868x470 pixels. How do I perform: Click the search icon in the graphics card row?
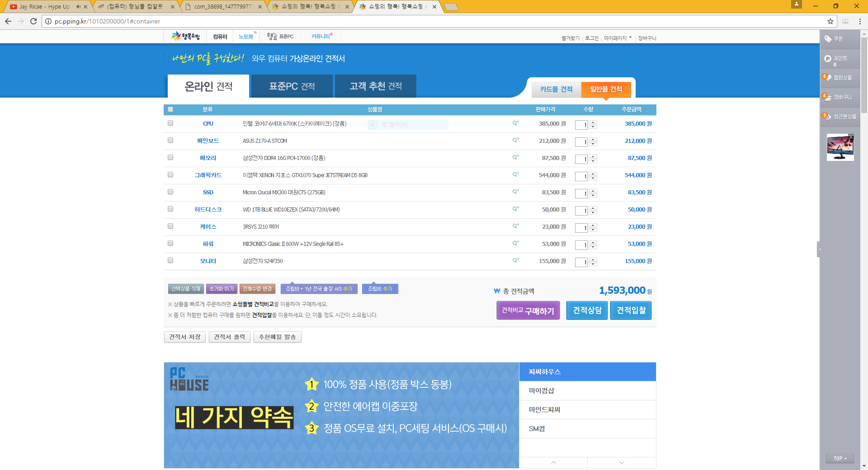515,174
